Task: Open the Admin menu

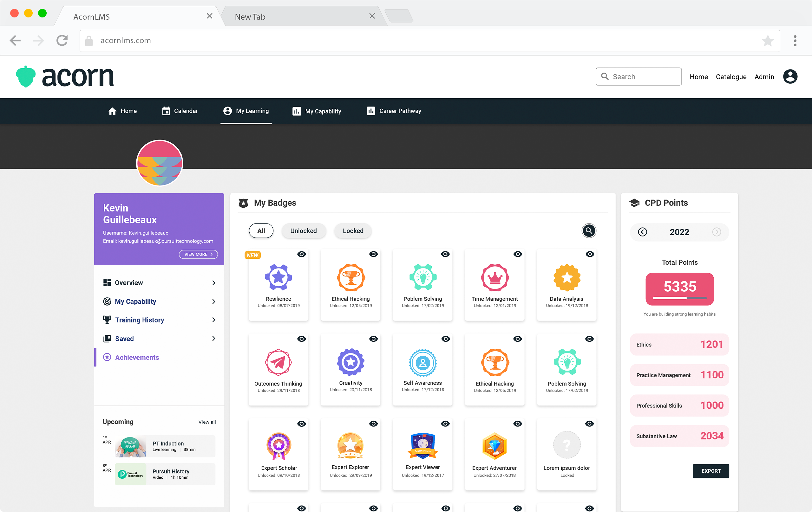Action: [764, 76]
